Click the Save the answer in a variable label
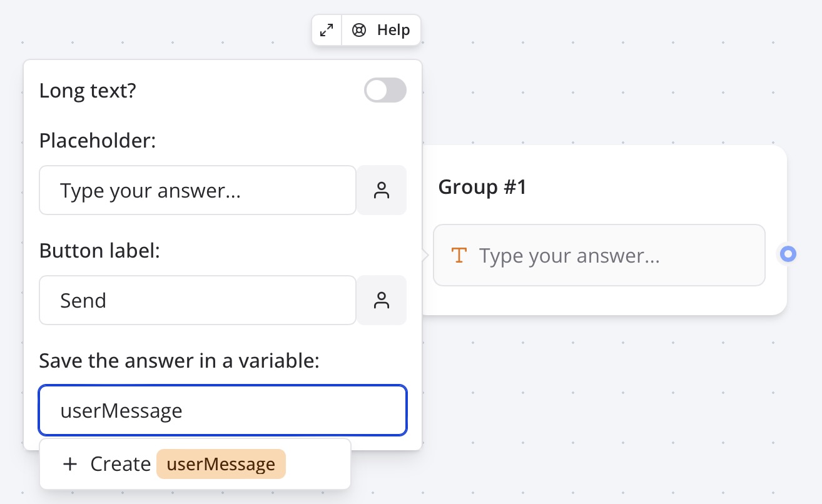The width and height of the screenshot is (822, 504). coord(179,361)
